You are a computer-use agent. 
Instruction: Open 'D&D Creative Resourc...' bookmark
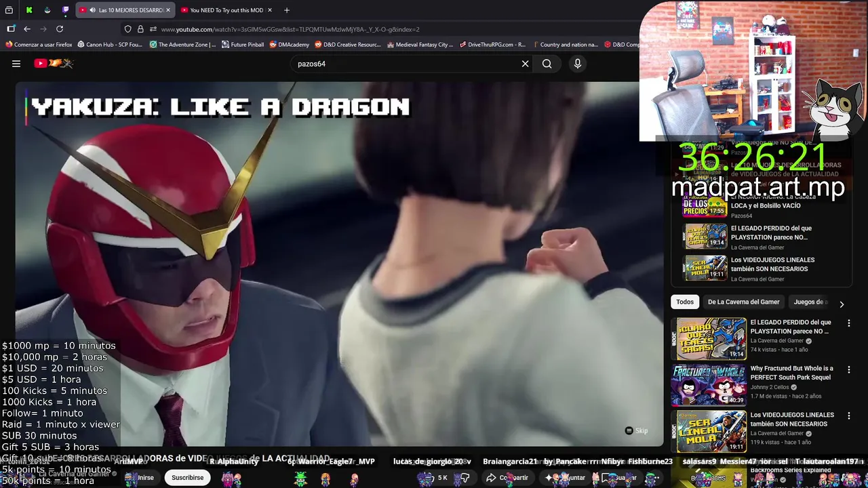click(x=348, y=45)
